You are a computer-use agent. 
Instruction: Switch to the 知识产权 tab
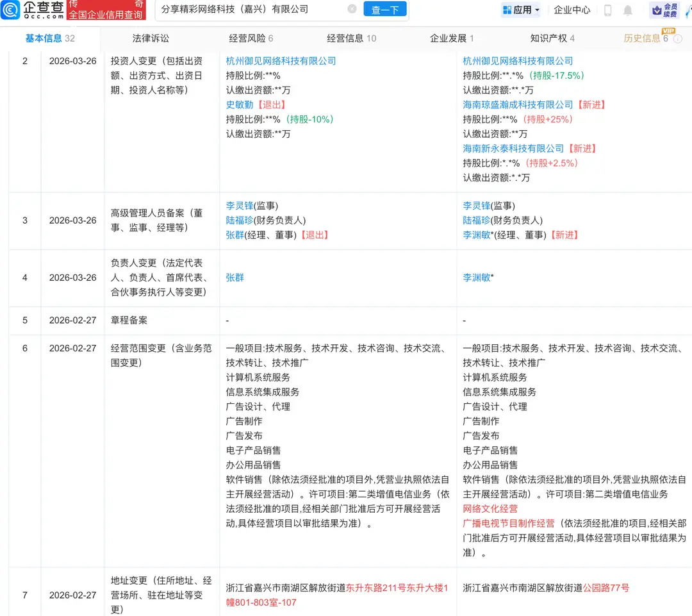click(552, 38)
